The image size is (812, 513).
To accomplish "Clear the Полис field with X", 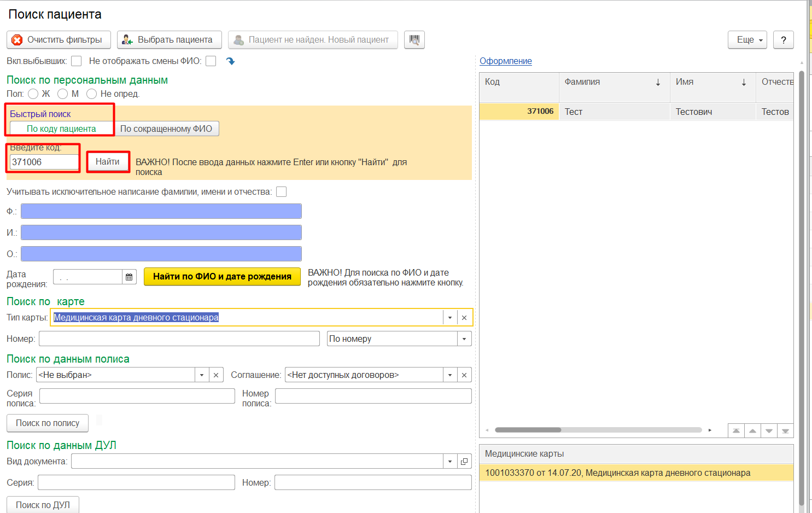I will click(x=216, y=375).
